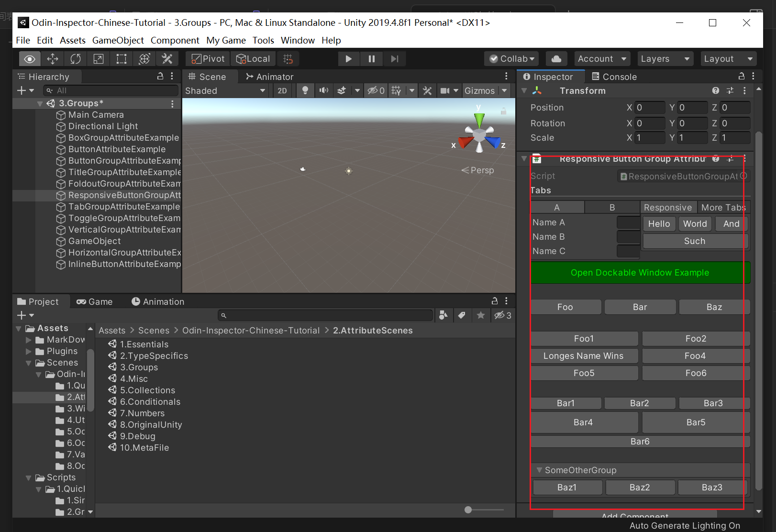Pause the game
The width and height of the screenshot is (776, 532).
pyautogui.click(x=372, y=59)
